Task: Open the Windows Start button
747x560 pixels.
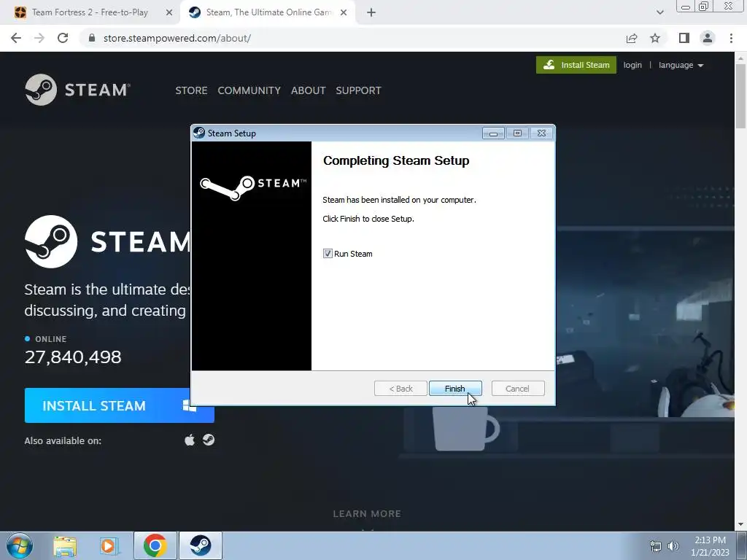Action: pyautogui.click(x=20, y=545)
